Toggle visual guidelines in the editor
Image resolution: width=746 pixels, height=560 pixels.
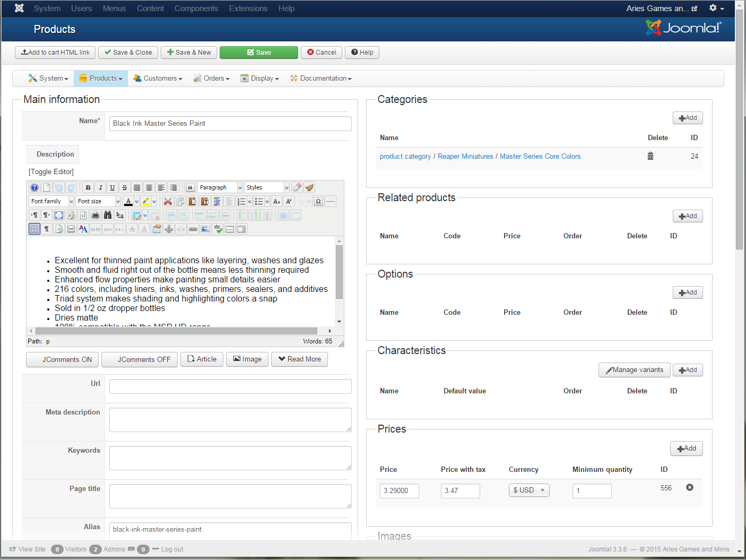(34, 229)
